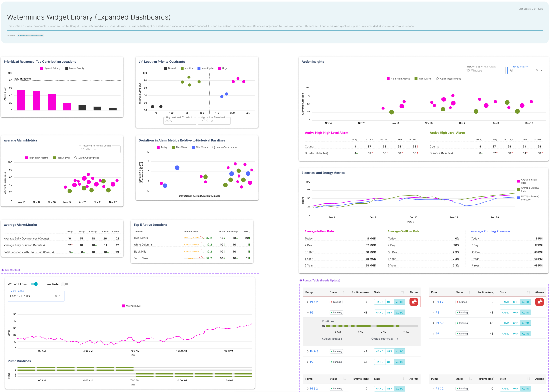551x392 pixels.
Task: Select AUTO for P7 in the right pumps table
Action: click(x=525, y=334)
